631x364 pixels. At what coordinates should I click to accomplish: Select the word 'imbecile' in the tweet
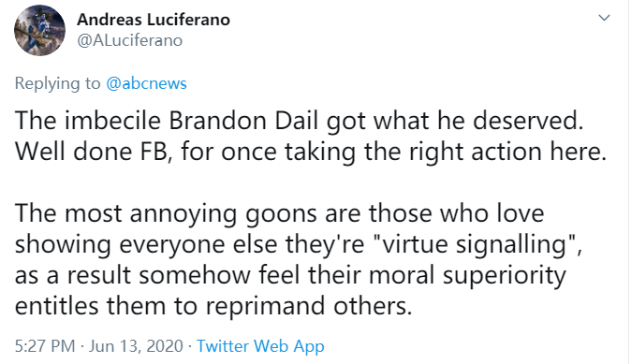click(x=112, y=121)
